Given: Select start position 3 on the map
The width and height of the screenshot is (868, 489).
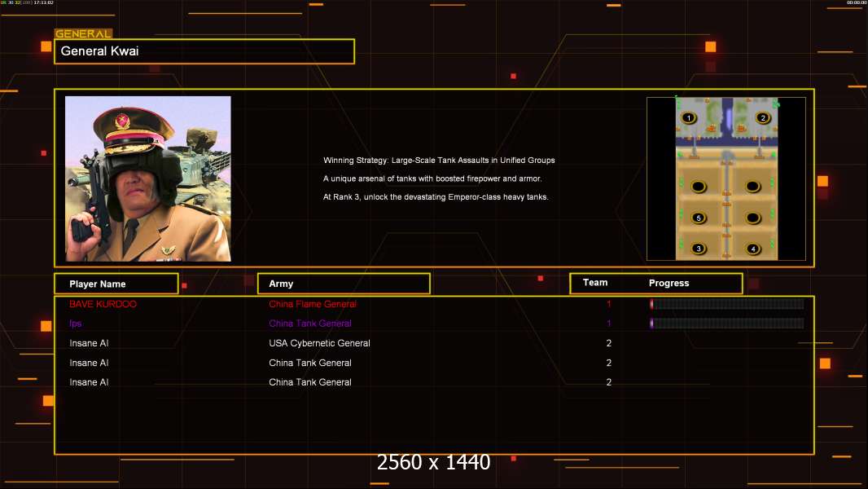Looking at the screenshot, I should click(699, 249).
